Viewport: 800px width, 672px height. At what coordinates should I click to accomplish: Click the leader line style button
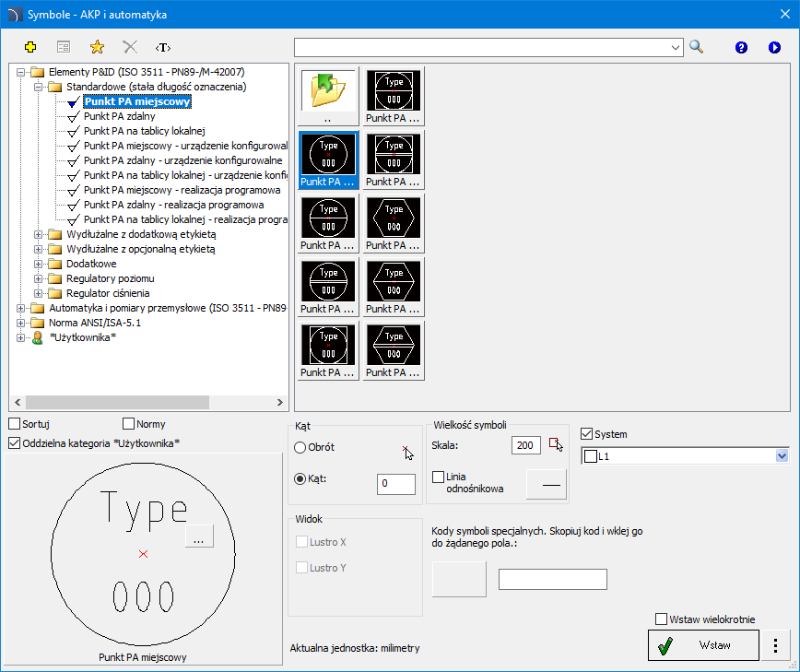(x=546, y=483)
